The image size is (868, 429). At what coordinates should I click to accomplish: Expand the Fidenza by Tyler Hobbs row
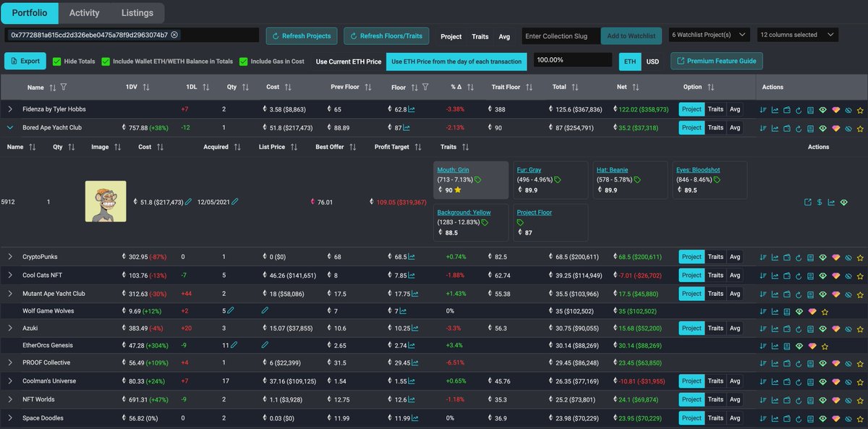tap(10, 109)
